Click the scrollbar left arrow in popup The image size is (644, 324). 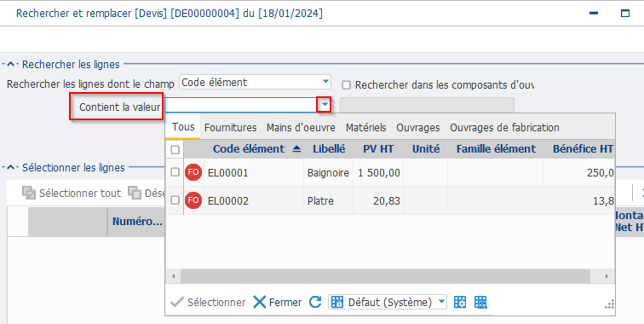[x=173, y=276]
